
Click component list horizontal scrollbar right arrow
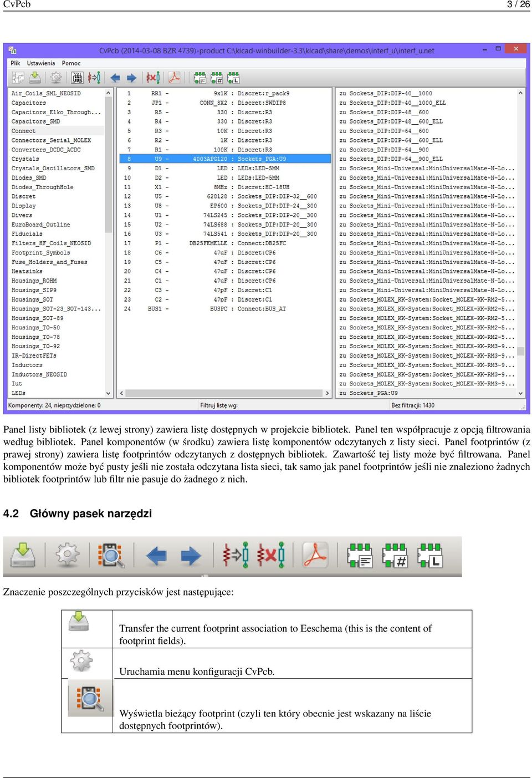point(327,393)
